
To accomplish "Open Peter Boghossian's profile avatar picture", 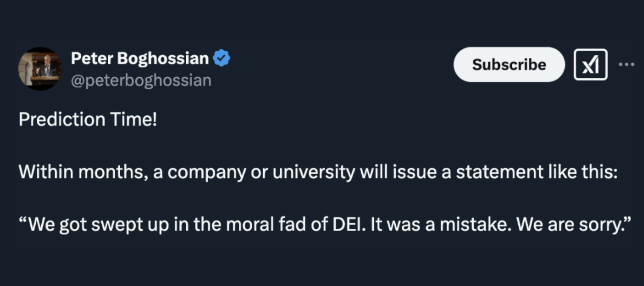I will (40, 69).
